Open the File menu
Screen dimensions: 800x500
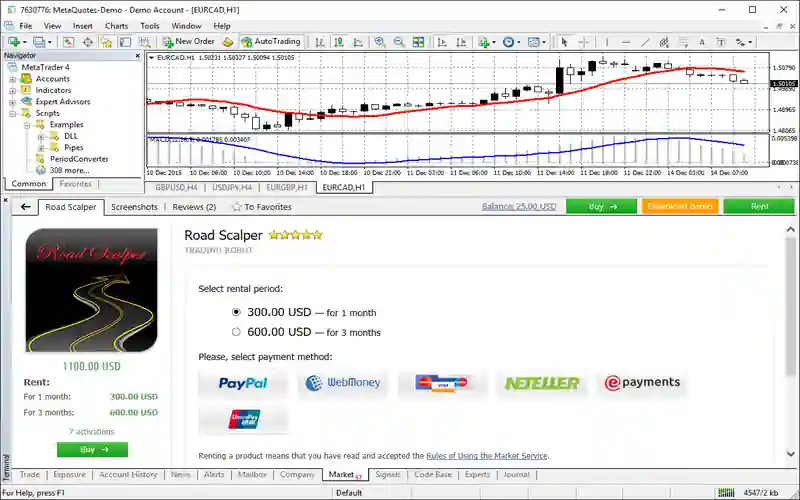26,26
